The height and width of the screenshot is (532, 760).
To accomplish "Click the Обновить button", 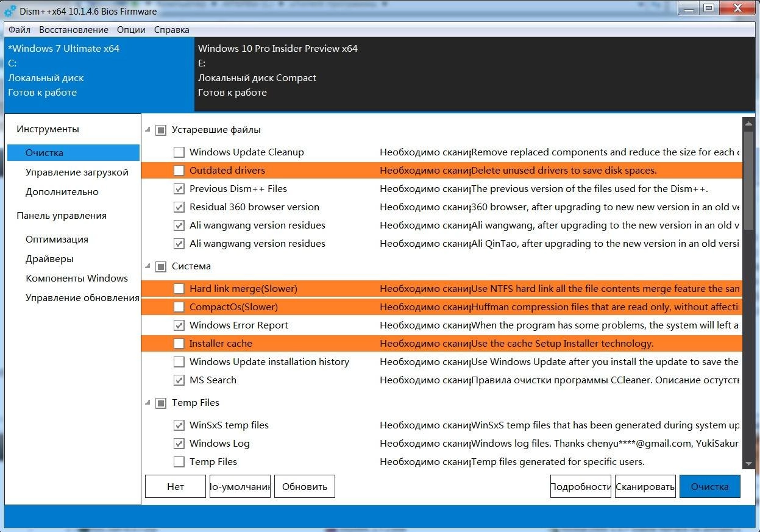I will click(x=305, y=486).
